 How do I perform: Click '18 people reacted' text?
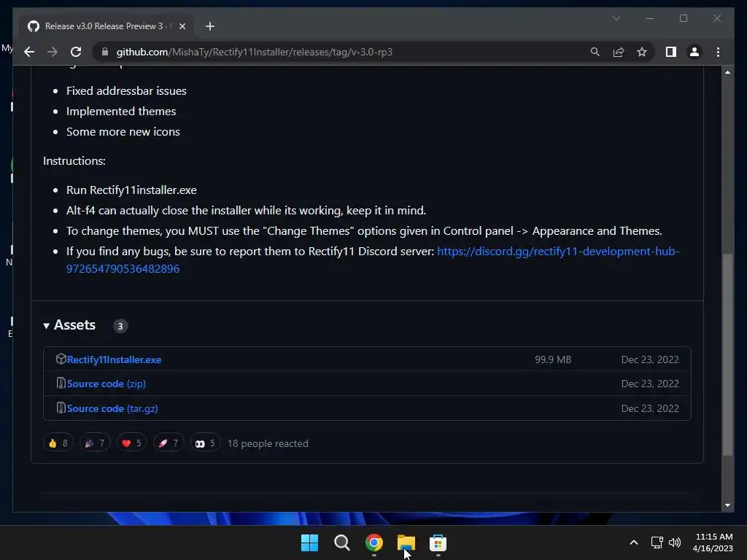click(268, 443)
